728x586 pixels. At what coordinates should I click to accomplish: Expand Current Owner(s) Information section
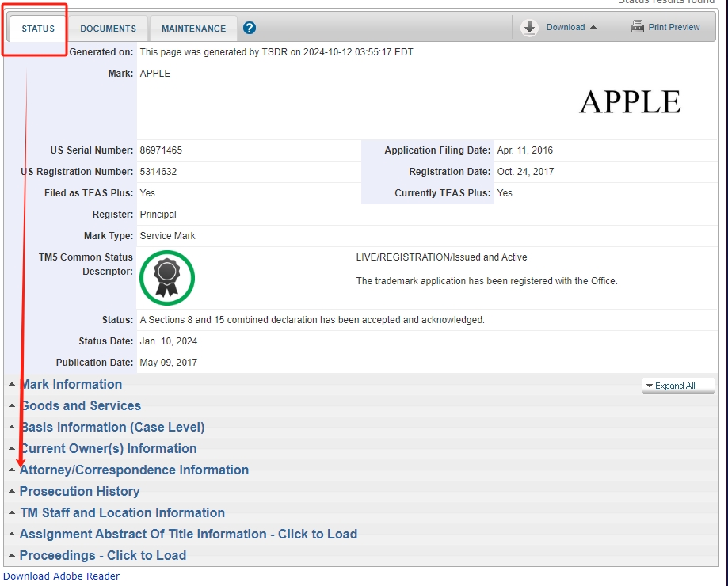click(x=109, y=448)
